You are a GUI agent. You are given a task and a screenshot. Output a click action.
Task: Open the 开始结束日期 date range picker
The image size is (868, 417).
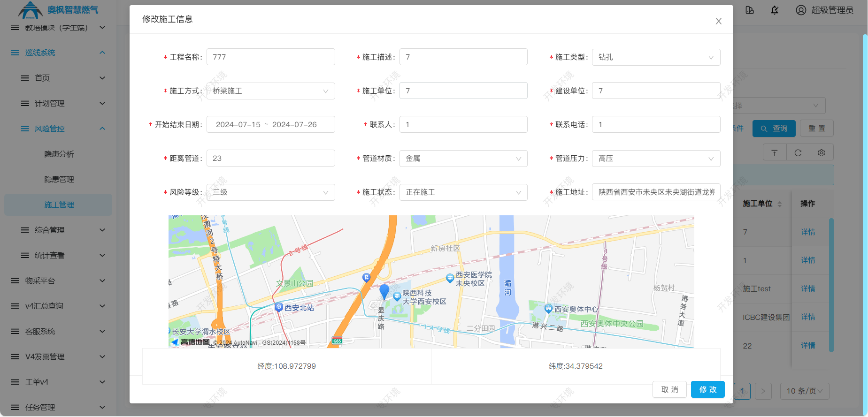coord(271,125)
